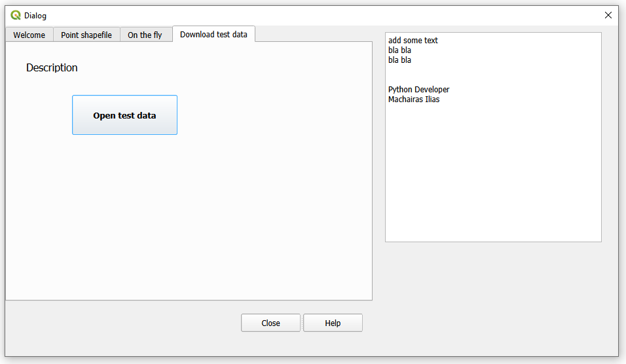Click empty area inside the text box
626x364 pixels.
493,172
